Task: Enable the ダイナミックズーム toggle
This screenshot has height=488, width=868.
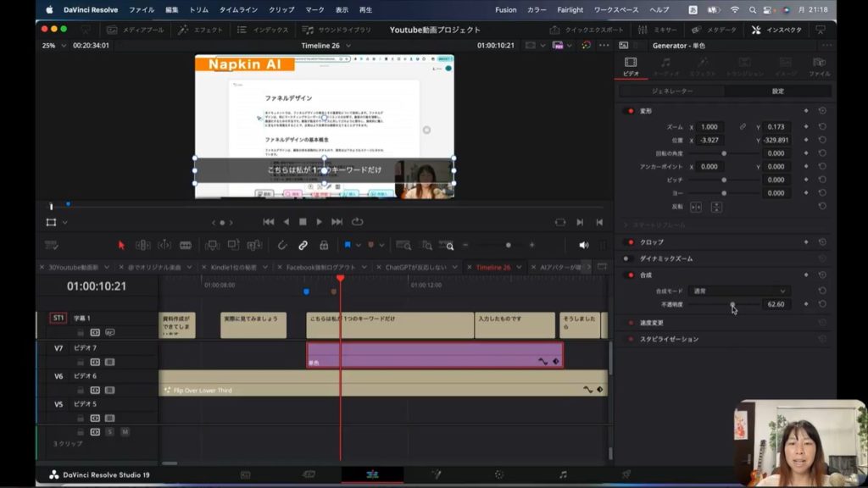Action: click(628, 258)
